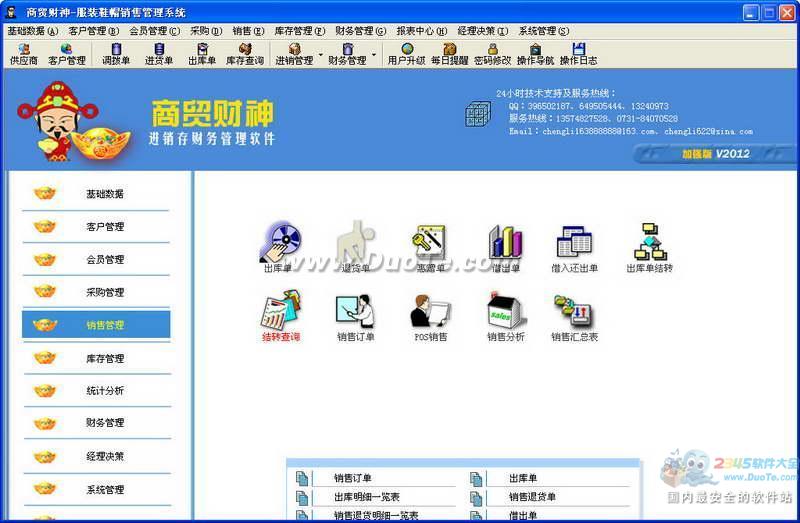
Task: Open the key-and-notepad icon in main panel
Action: [430, 246]
